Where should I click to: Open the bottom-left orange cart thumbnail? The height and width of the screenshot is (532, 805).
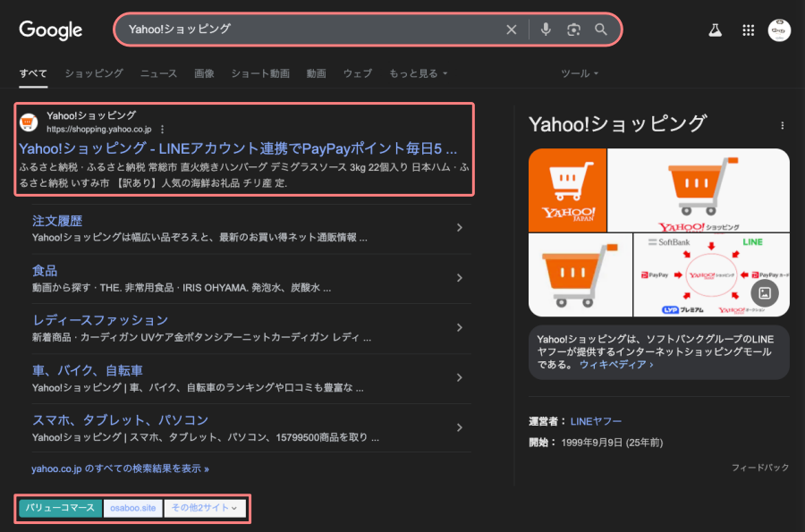580,275
